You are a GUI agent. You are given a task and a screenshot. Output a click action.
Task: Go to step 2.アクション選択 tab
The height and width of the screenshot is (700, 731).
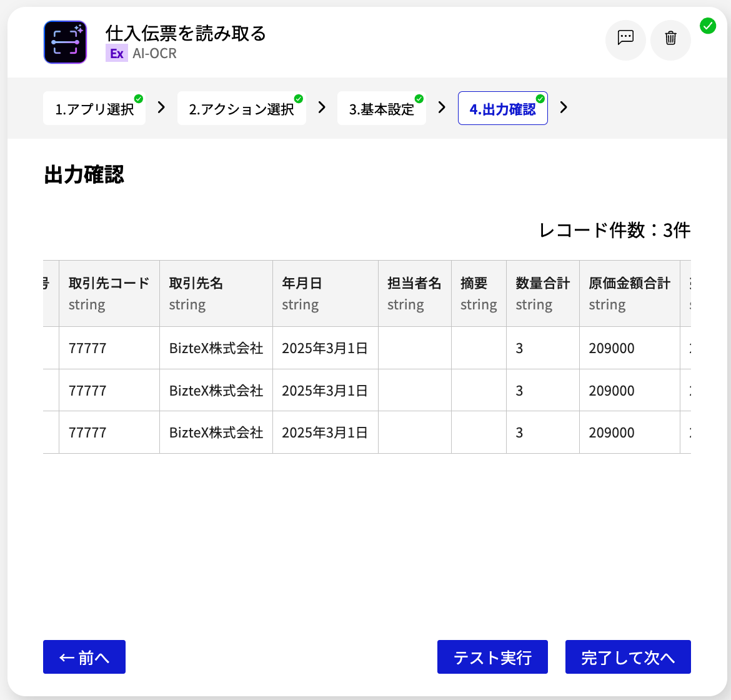(242, 108)
